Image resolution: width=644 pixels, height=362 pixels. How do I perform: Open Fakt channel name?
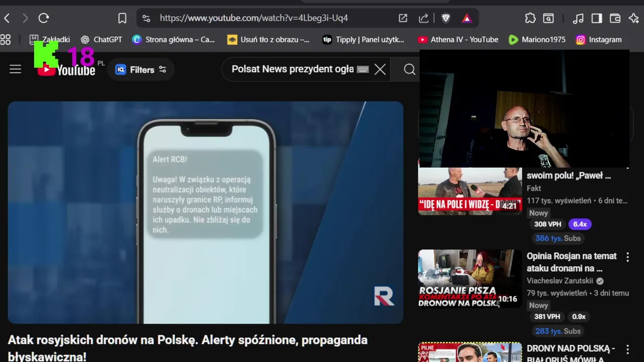[x=534, y=188]
